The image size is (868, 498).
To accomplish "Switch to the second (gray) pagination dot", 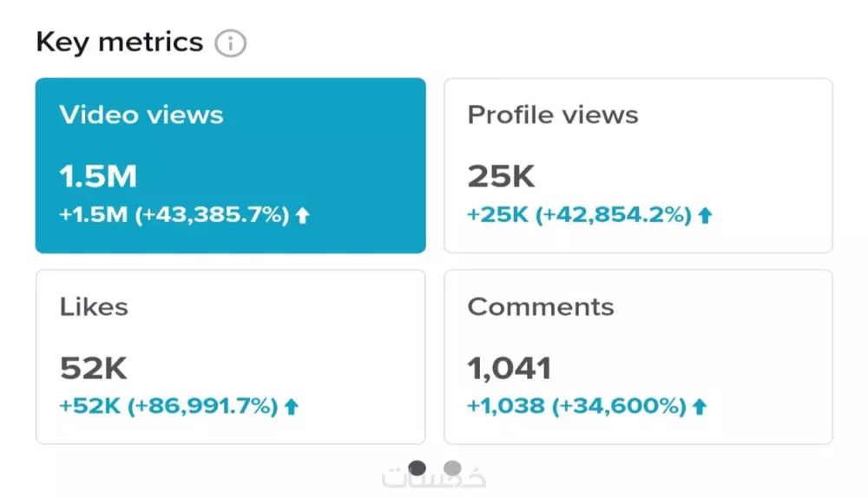I will click(452, 469).
